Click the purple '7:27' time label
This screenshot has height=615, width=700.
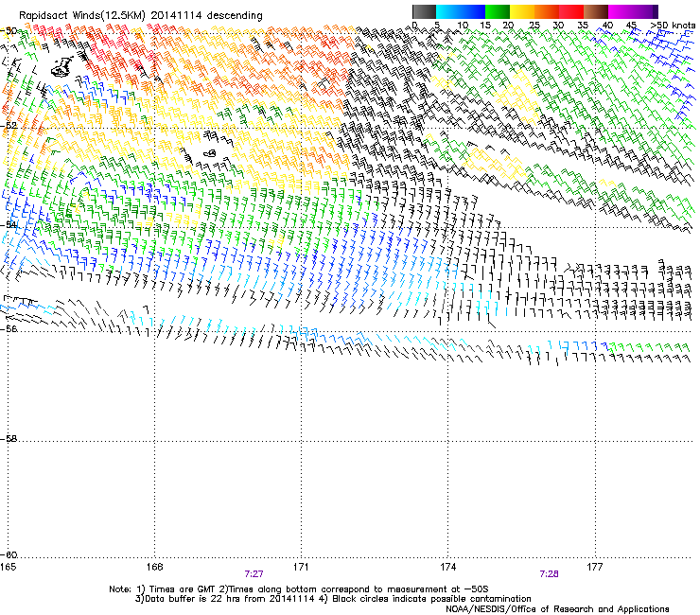coord(254,574)
